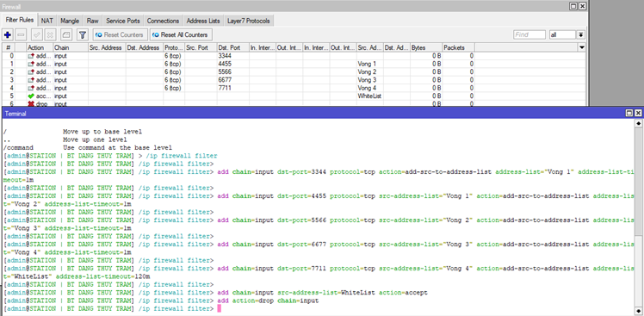This screenshot has width=644, height=316.
Task: Select Dst. Port cell 6677
Action: click(x=233, y=80)
